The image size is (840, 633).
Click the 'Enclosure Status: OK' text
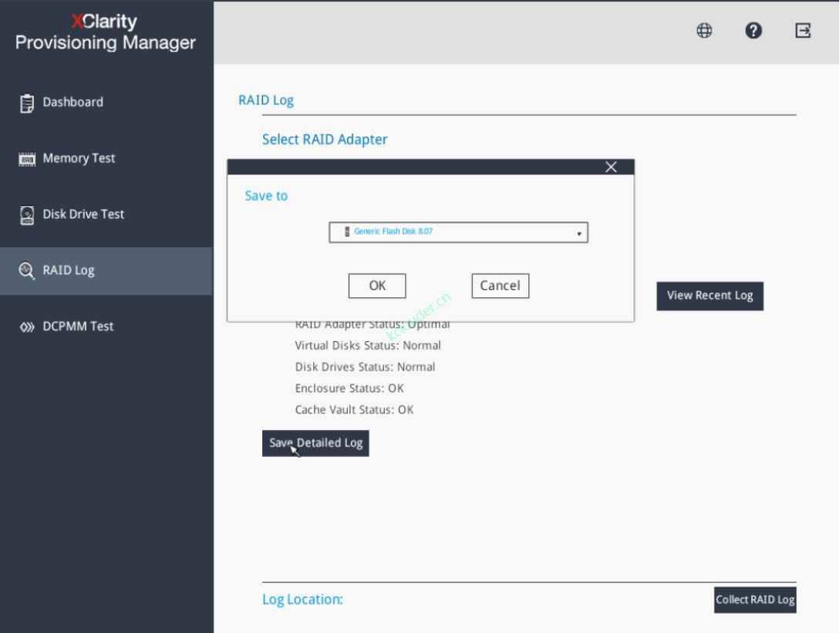click(x=349, y=388)
